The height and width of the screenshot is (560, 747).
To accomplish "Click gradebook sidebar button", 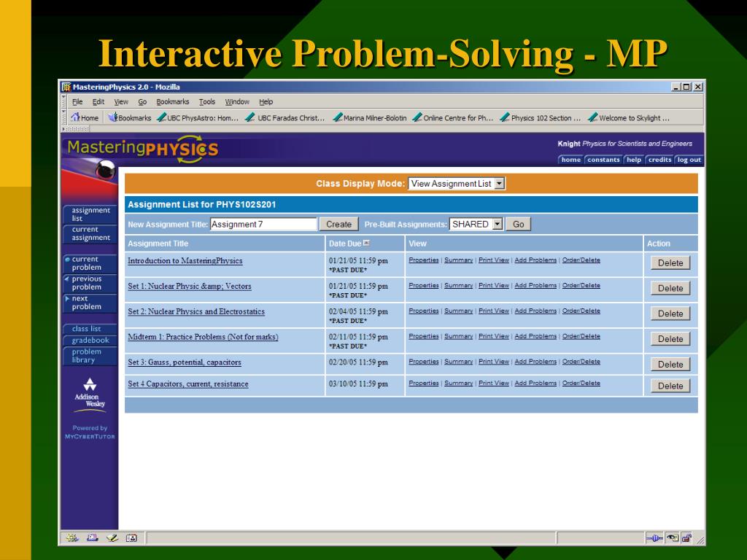I will (x=90, y=340).
